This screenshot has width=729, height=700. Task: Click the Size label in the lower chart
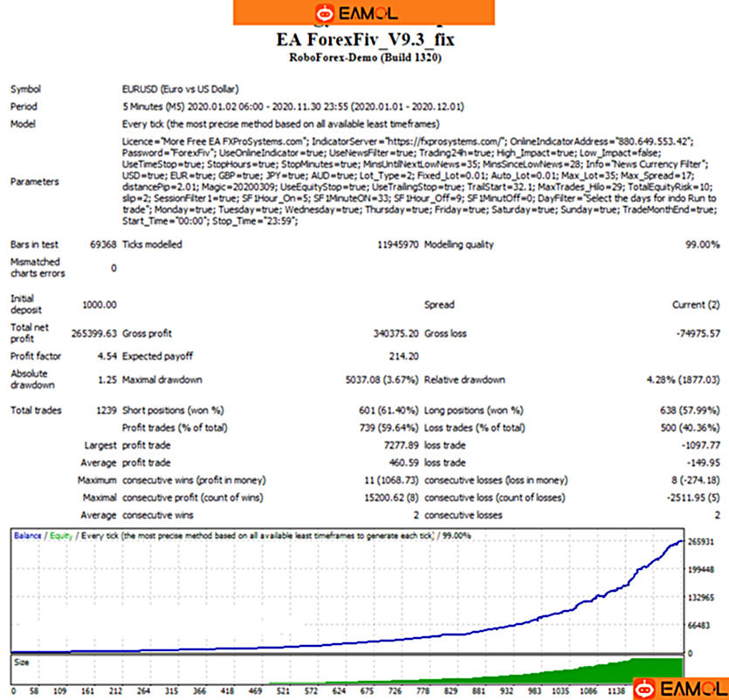(21, 662)
